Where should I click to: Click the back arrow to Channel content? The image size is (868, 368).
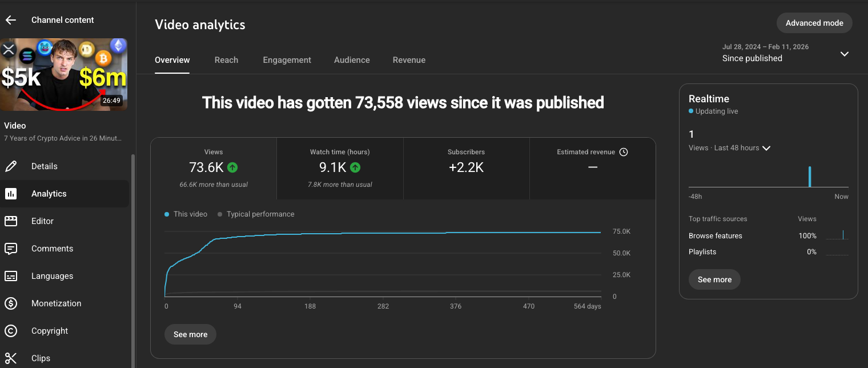10,19
